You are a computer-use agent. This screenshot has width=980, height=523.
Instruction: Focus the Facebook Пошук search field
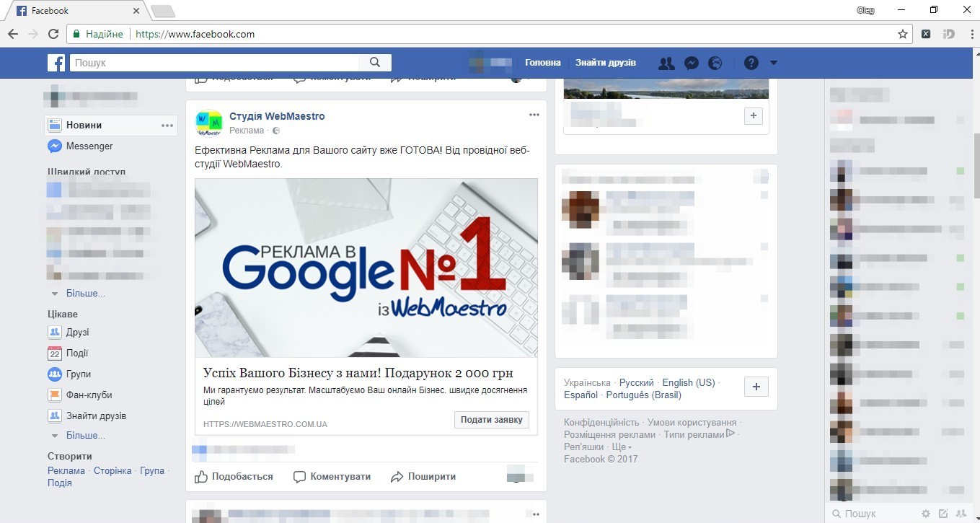click(215, 63)
